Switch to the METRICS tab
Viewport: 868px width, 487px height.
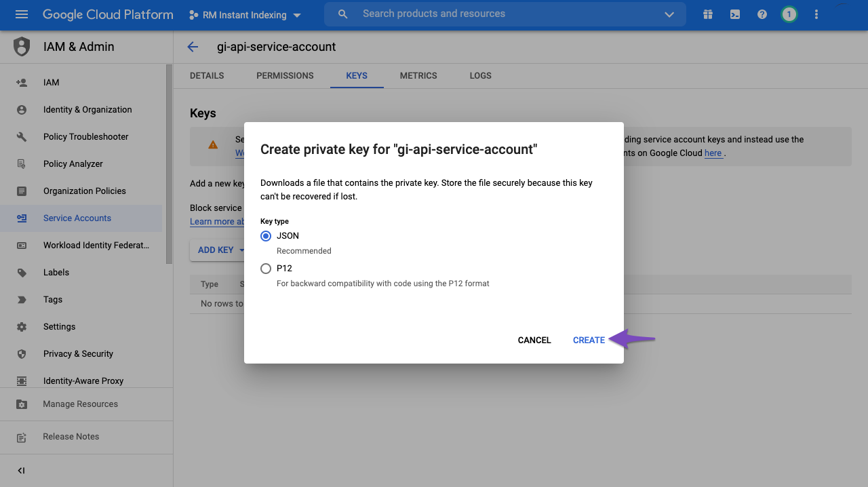tap(418, 75)
